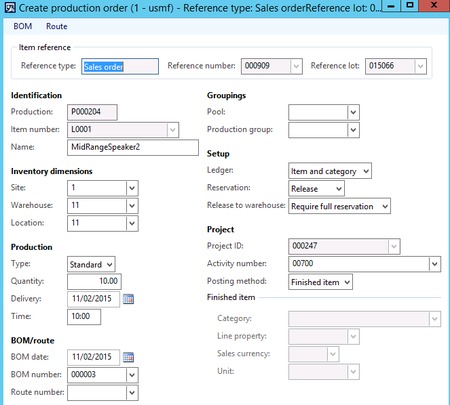Image resolution: width=450 pixels, height=405 pixels.
Task: Click the Activity number field 00700
Action: [359, 264]
